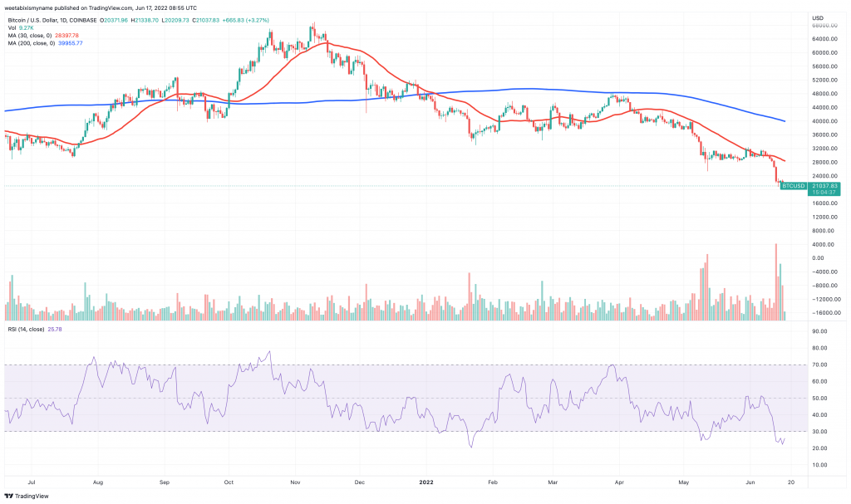Click the close price value C21037.83

[206, 21]
